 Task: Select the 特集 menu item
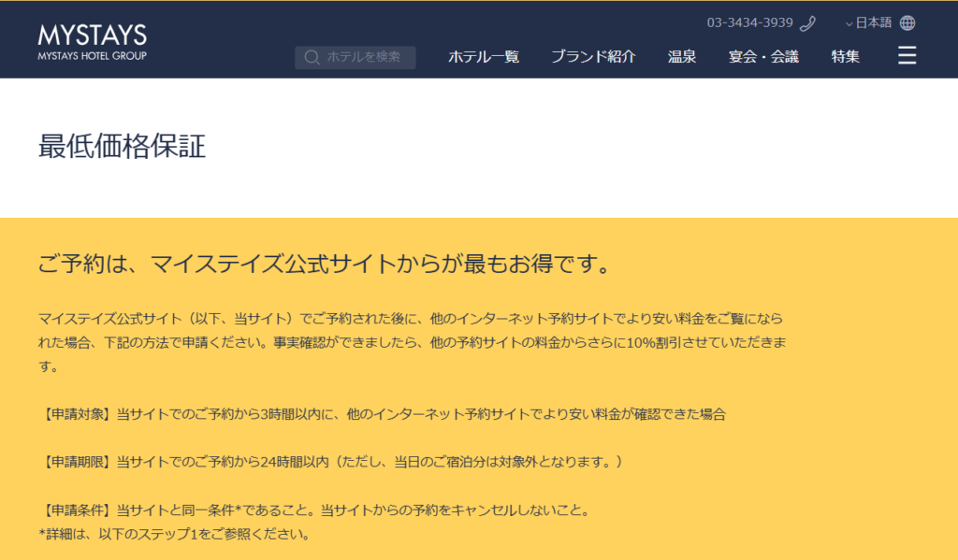[x=846, y=57]
